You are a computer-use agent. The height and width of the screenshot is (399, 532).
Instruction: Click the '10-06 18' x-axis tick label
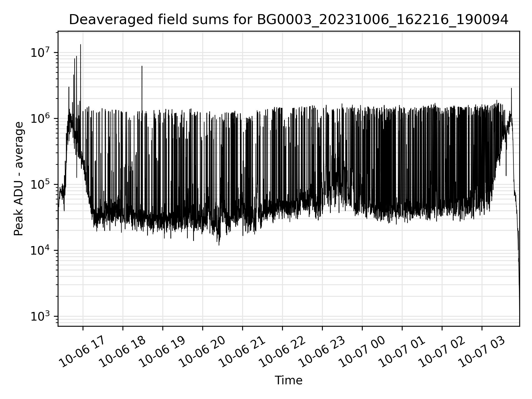(x=123, y=352)
